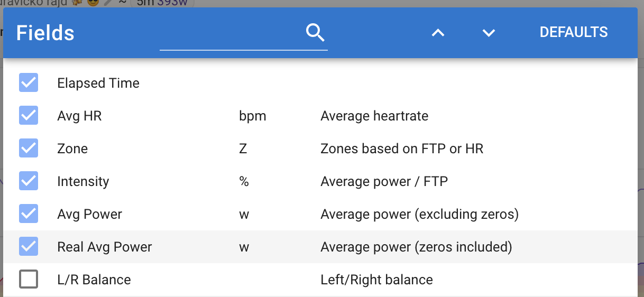This screenshot has height=297, width=644.
Task: Uncheck the Avg HR checkbox
Action: (x=29, y=115)
